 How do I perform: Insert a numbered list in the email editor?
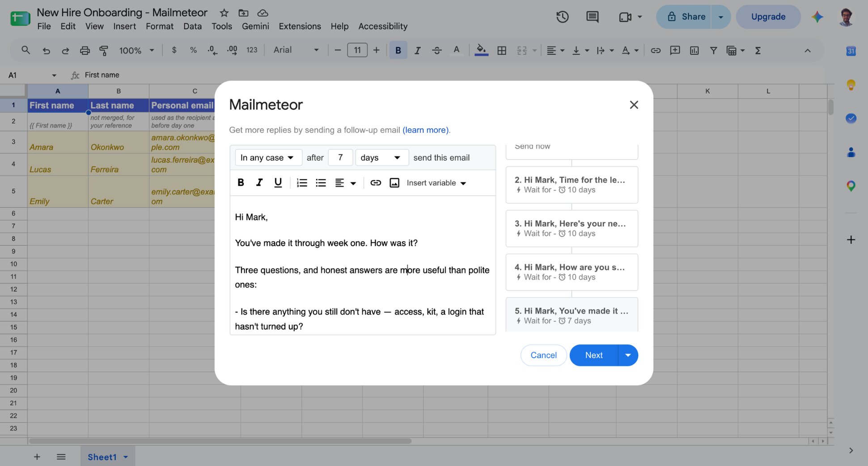pos(302,183)
